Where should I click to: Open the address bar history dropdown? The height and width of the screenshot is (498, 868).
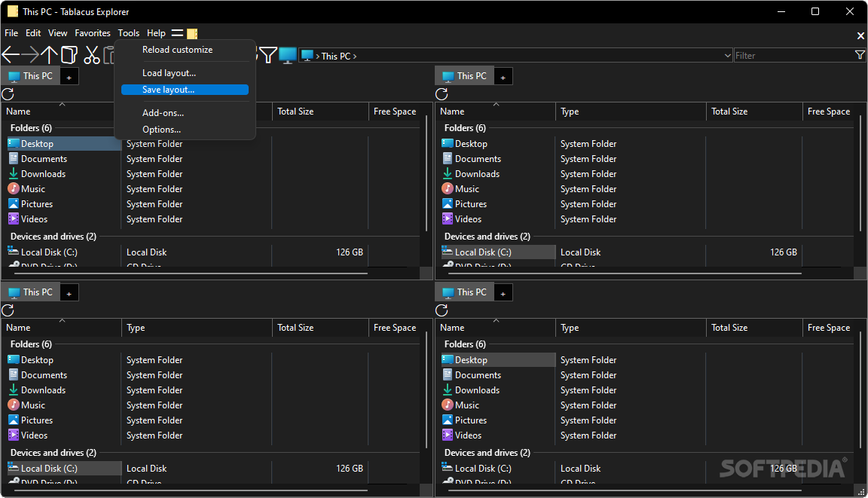[x=727, y=55]
